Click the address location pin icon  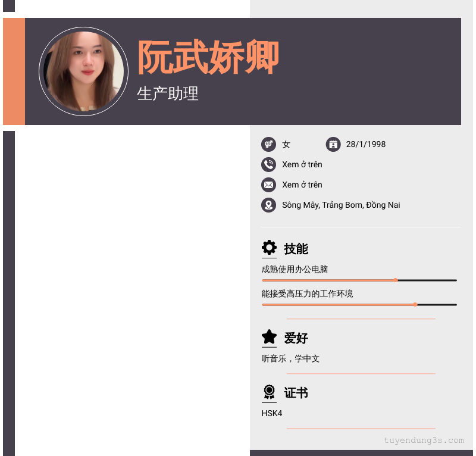268,205
